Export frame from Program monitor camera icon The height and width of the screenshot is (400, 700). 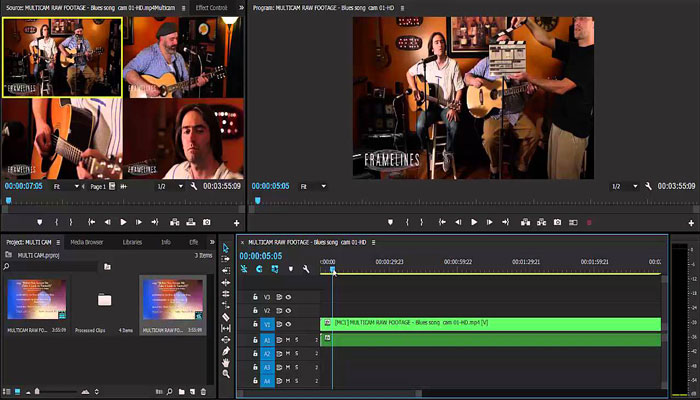pyautogui.click(x=557, y=222)
